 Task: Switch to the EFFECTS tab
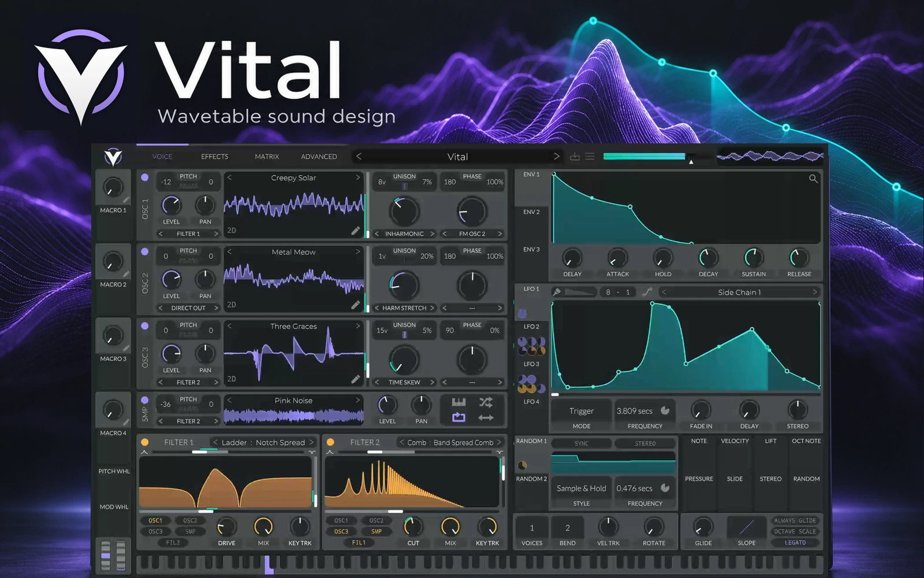(x=215, y=157)
